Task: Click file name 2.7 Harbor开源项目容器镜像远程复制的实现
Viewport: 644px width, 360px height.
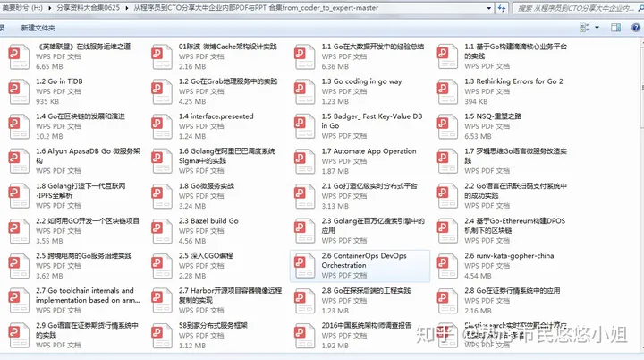Action: (230, 296)
